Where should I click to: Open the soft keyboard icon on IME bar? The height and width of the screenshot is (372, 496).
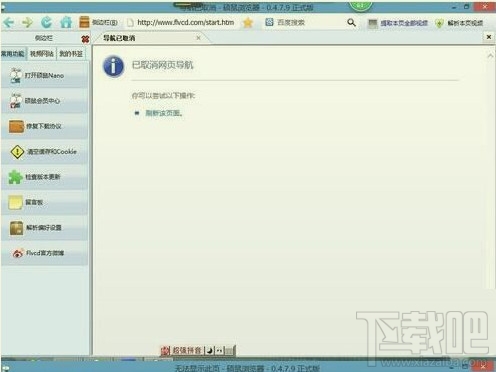[229, 350]
